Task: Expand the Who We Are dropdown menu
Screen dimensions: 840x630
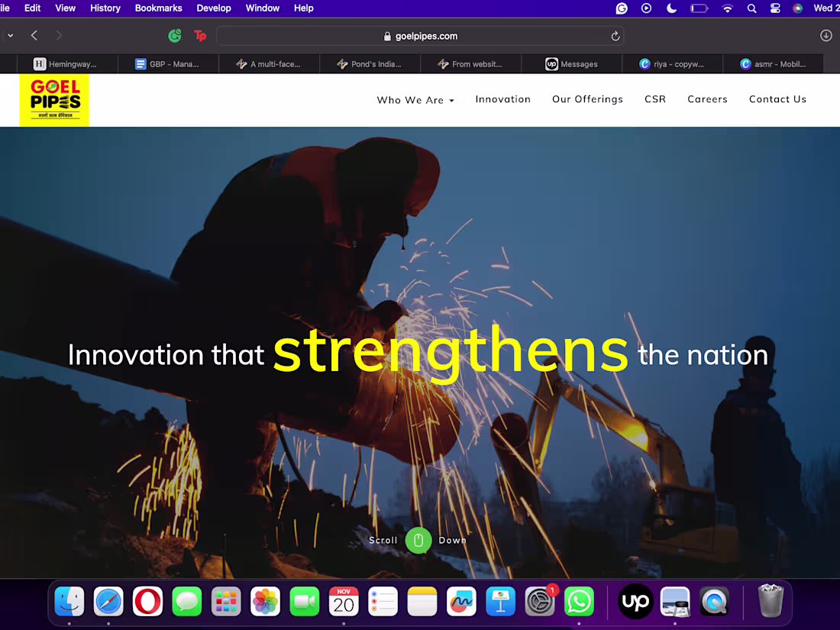Action: click(415, 99)
